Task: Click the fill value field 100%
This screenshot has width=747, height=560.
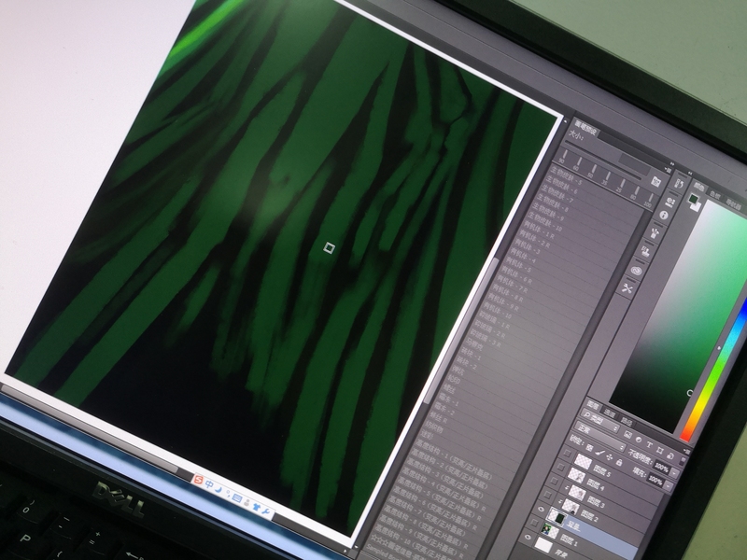Action: (x=655, y=481)
